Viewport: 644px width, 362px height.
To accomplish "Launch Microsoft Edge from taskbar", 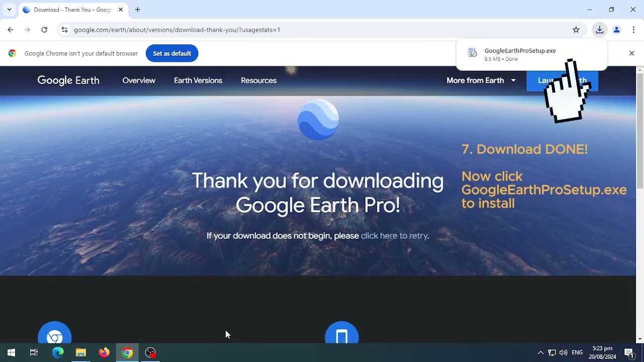I will coord(58,353).
